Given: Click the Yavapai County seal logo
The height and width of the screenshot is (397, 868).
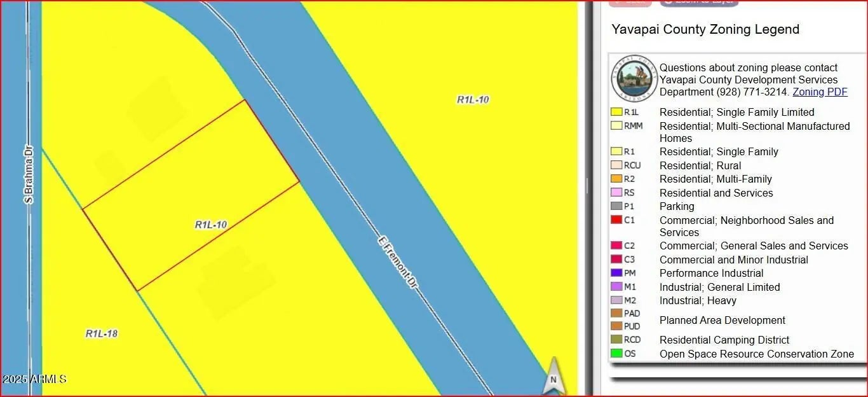Looking at the screenshot, I should coord(634,79).
